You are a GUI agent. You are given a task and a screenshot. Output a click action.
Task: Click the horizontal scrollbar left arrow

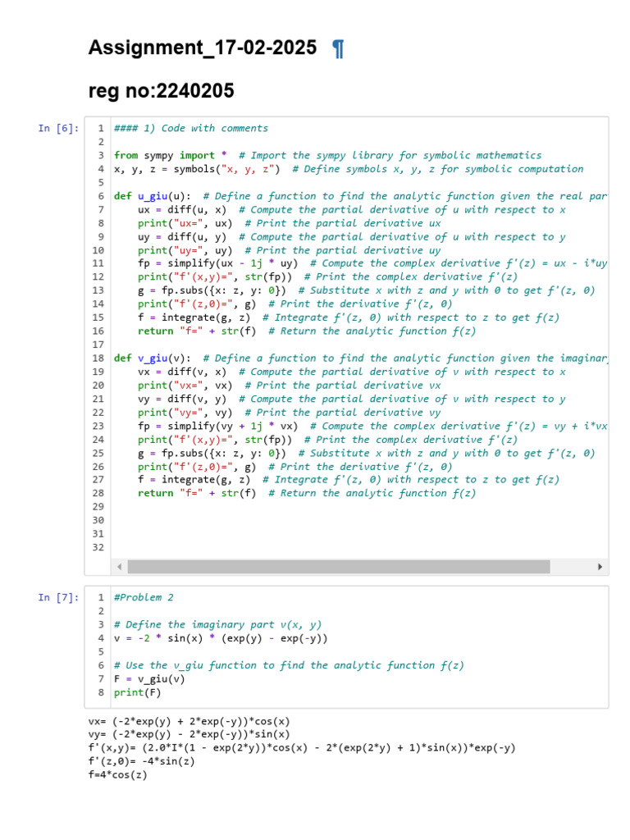[x=119, y=566]
